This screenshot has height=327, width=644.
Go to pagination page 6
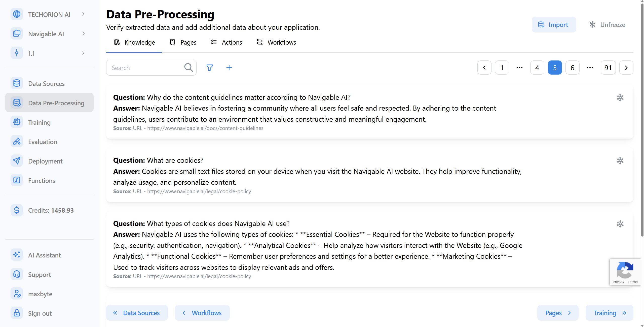pyautogui.click(x=572, y=68)
